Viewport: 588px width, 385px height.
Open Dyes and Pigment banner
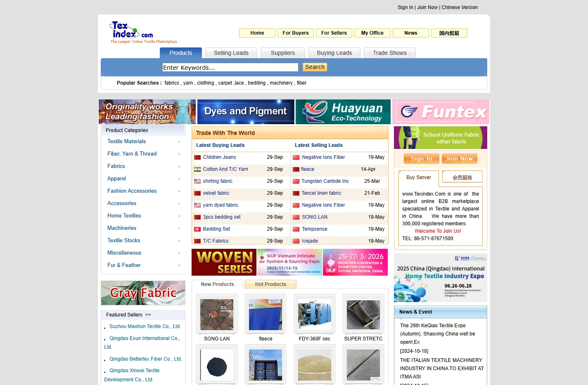pos(246,112)
